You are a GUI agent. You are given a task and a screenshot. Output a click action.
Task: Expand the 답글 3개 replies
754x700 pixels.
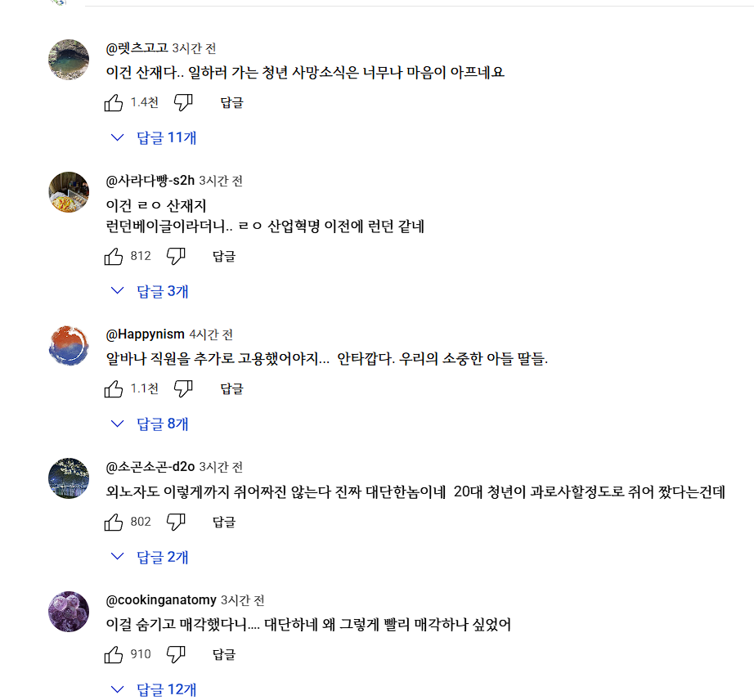tap(150, 291)
